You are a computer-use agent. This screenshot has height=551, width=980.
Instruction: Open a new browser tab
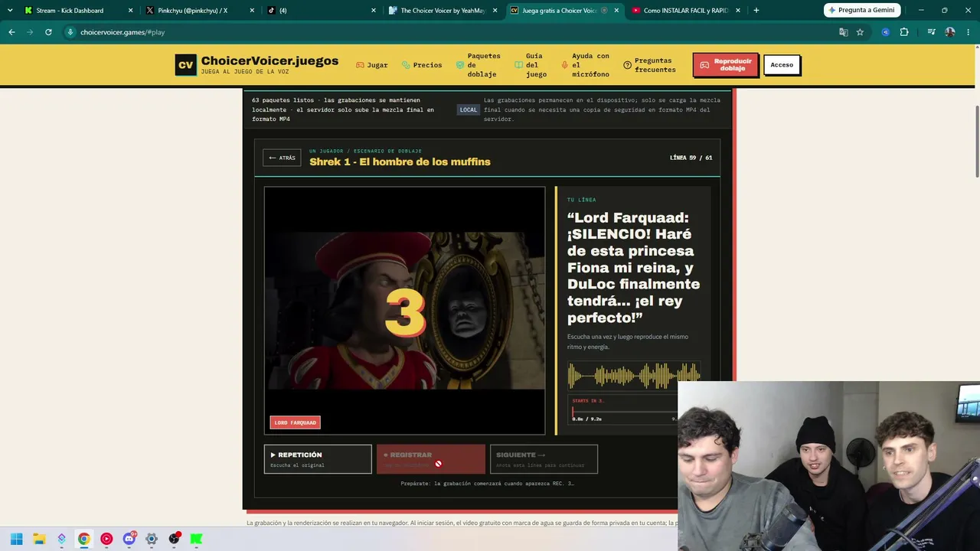(756, 11)
